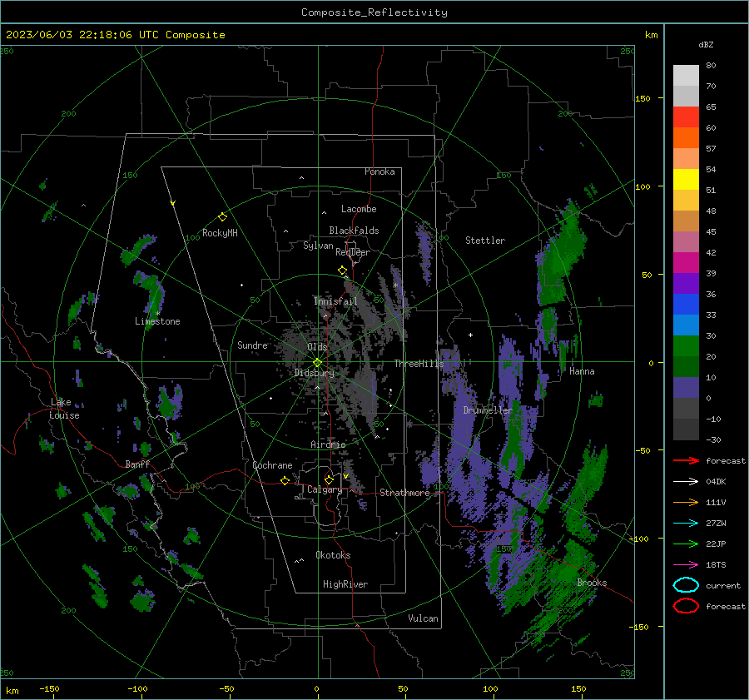Click the red forecast ellipse legend icon

pyautogui.click(x=686, y=606)
